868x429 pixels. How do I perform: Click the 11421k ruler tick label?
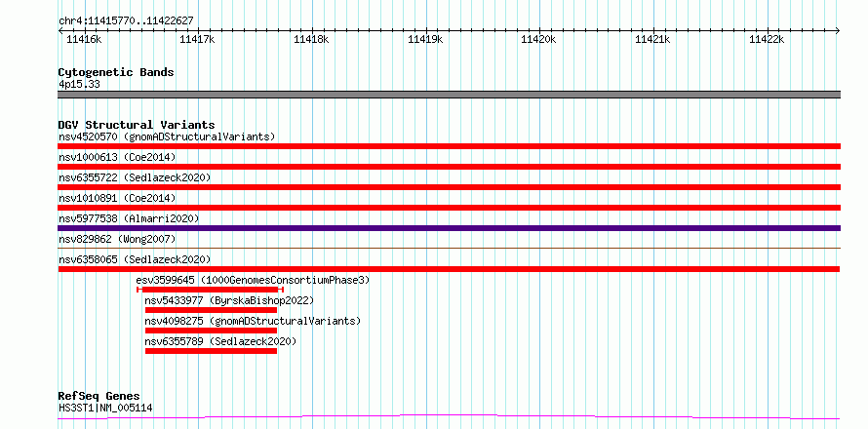pos(653,39)
